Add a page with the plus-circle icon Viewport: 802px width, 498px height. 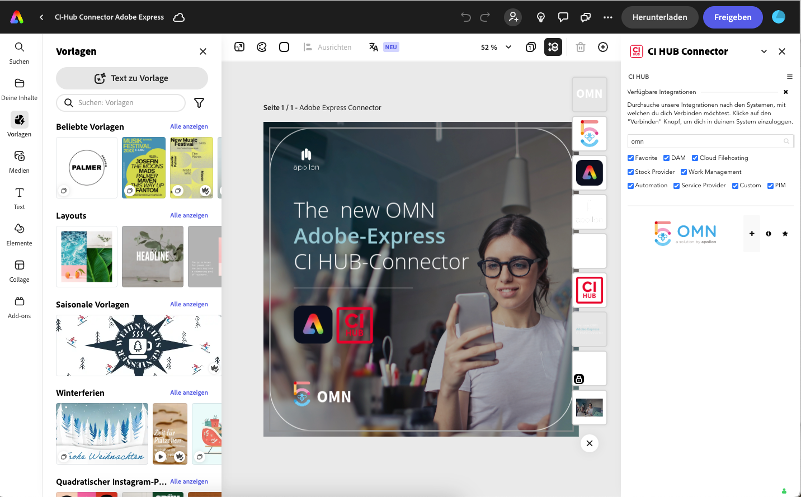pos(603,47)
